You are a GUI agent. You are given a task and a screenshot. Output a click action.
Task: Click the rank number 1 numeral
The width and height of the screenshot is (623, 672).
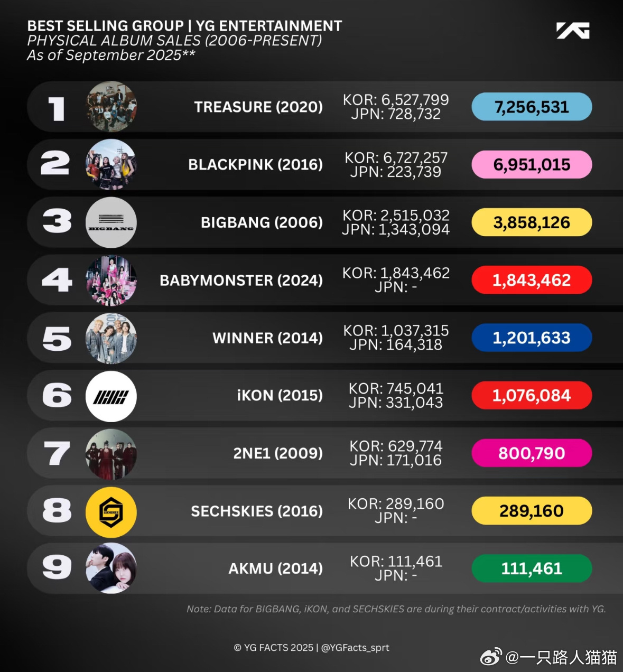point(57,109)
